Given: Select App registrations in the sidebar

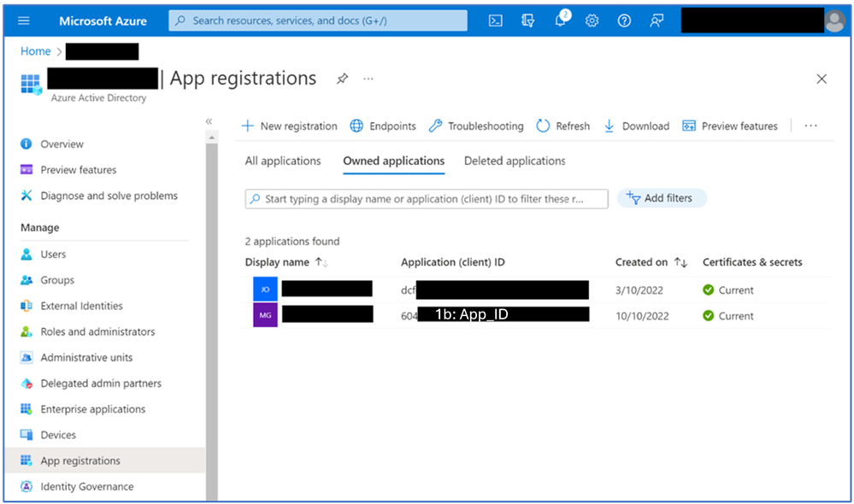Looking at the screenshot, I should click(x=105, y=460).
